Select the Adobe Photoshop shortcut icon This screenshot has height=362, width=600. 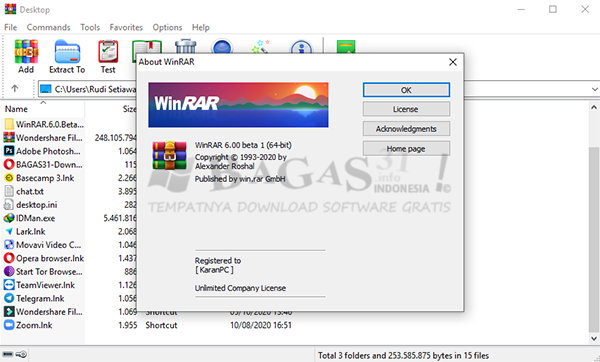point(9,151)
